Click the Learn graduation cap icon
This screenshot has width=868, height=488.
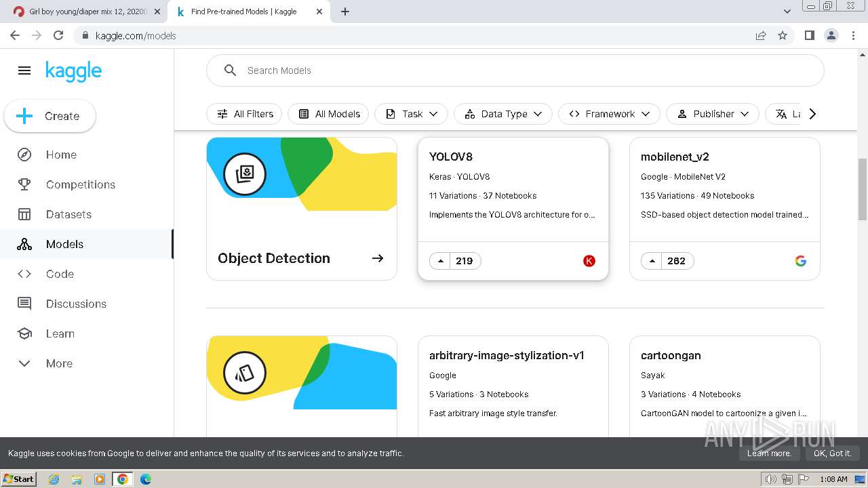24,333
